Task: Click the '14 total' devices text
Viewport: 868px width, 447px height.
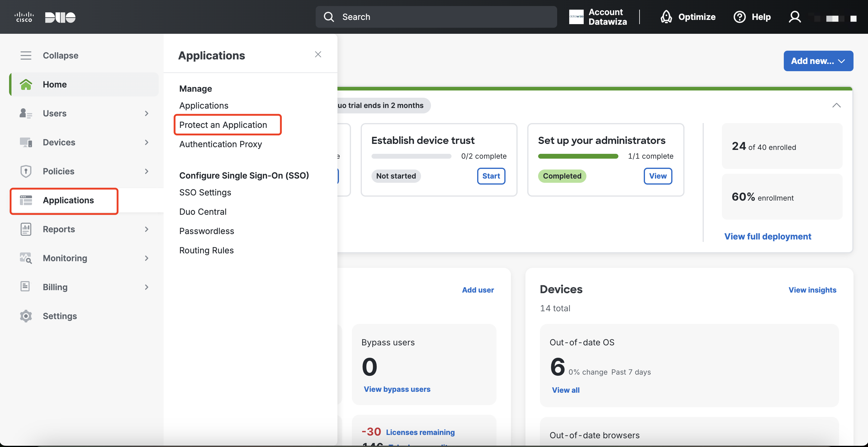Action: (x=555, y=308)
